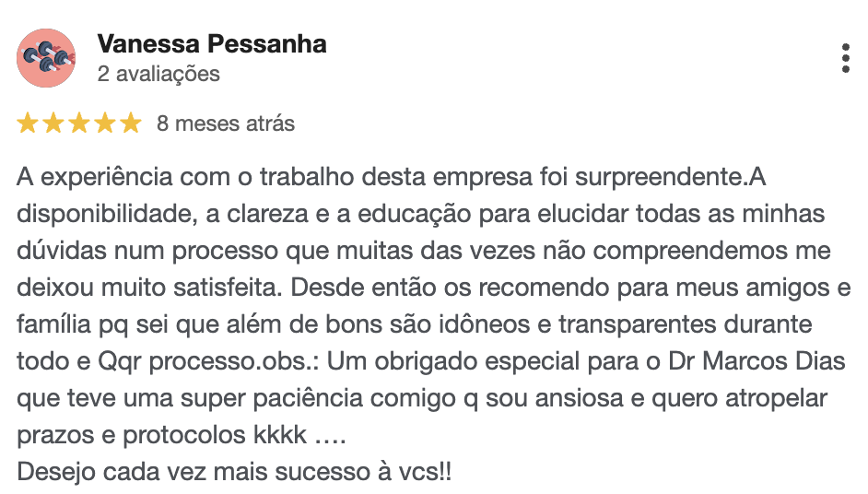Click the "2 avaliações" reviewer count
This screenshot has width=868, height=494.
(x=158, y=75)
